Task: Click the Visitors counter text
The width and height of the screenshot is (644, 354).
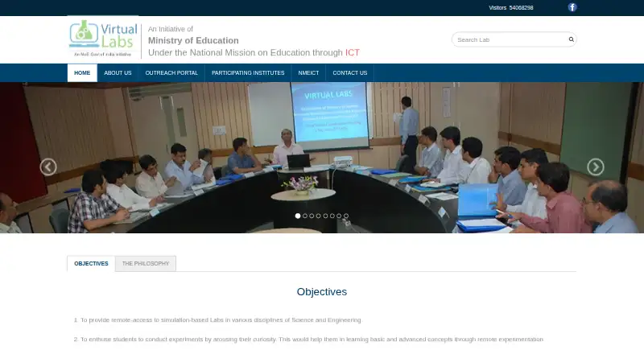Action: tap(511, 8)
